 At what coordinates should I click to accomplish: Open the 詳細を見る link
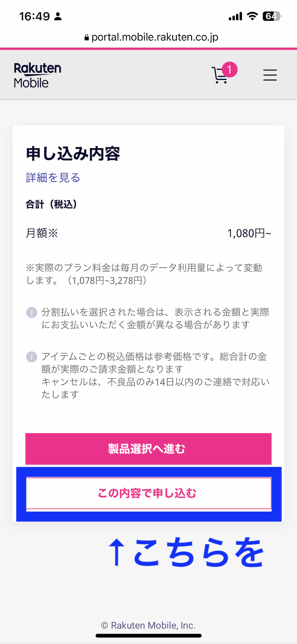pos(53,178)
